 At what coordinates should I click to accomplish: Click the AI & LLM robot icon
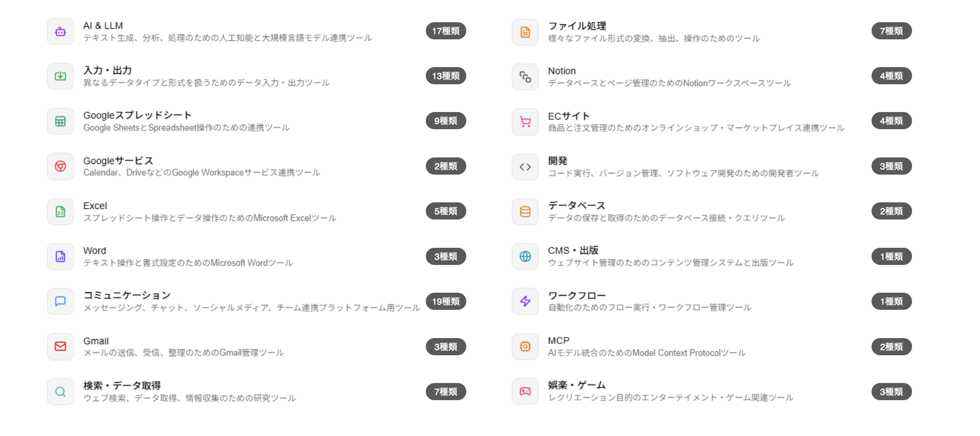coord(60,31)
